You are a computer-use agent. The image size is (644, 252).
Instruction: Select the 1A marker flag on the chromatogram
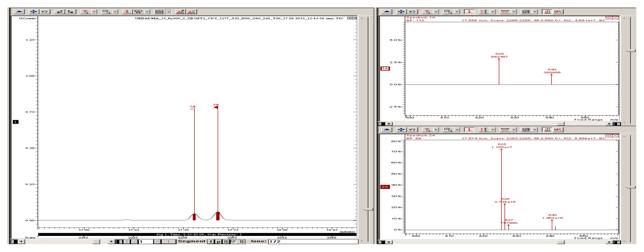[x=193, y=109]
